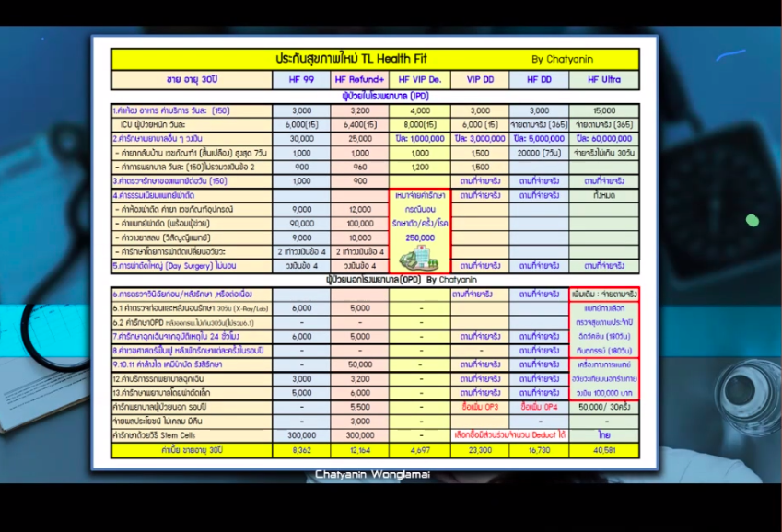The image size is (782, 532).
Task: Click the '12,164' premium cell
Action: tap(359, 450)
